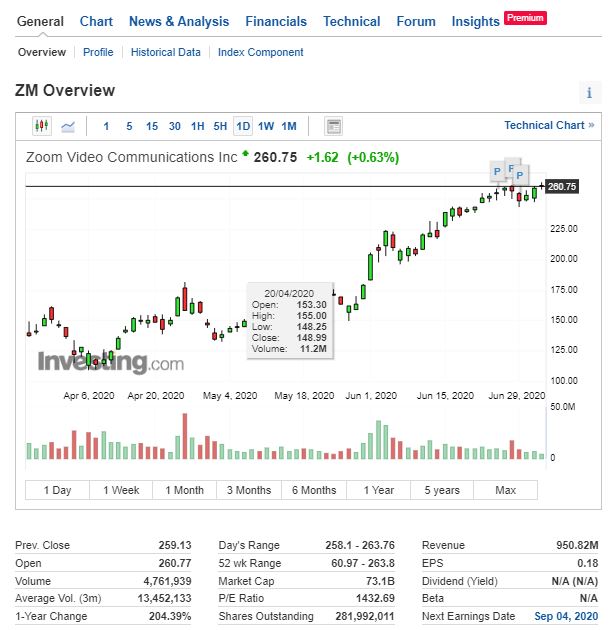The width and height of the screenshot is (613, 630).
Task: Show 1 Week range
Action: [x=121, y=490]
